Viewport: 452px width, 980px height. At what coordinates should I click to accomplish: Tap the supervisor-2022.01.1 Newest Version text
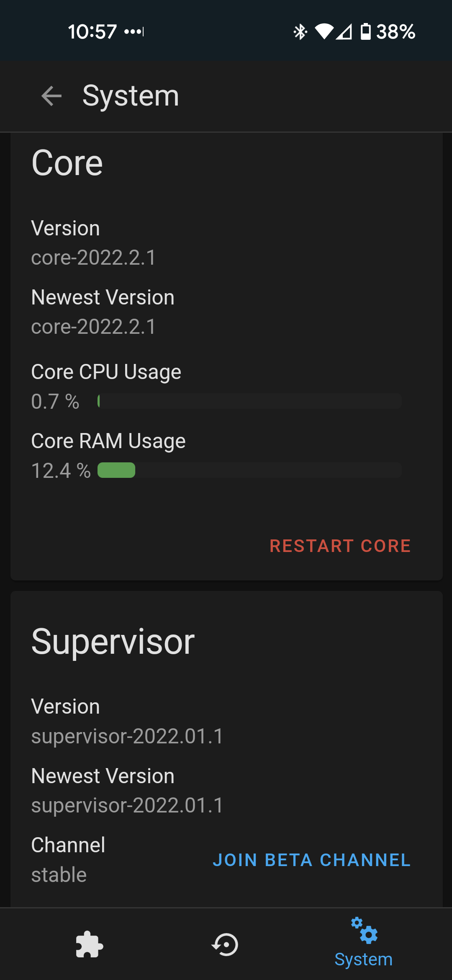127,805
